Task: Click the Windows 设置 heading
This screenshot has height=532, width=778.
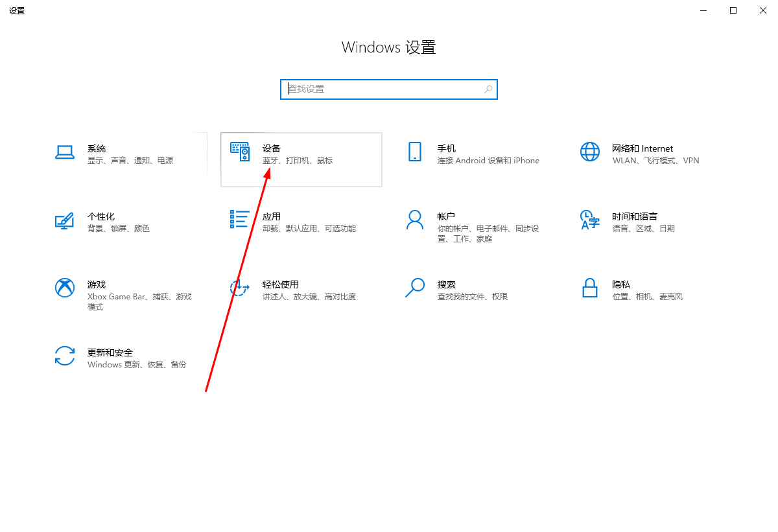Action: point(389,47)
